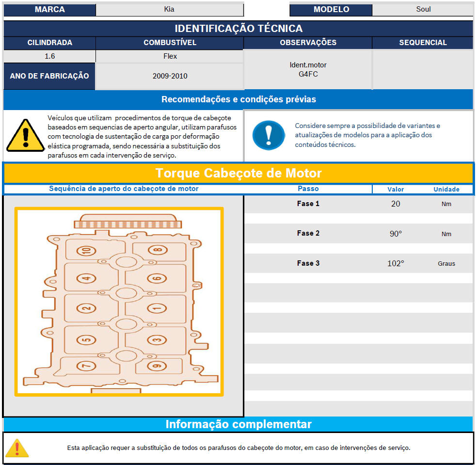Select bolt number 1 in the diagram
The height and width of the screenshot is (465, 476).
[157, 308]
